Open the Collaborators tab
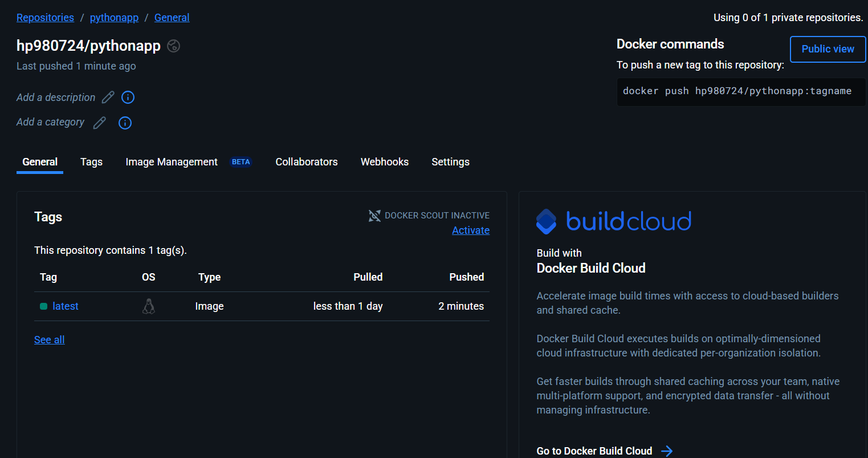The width and height of the screenshot is (868, 458). point(307,162)
